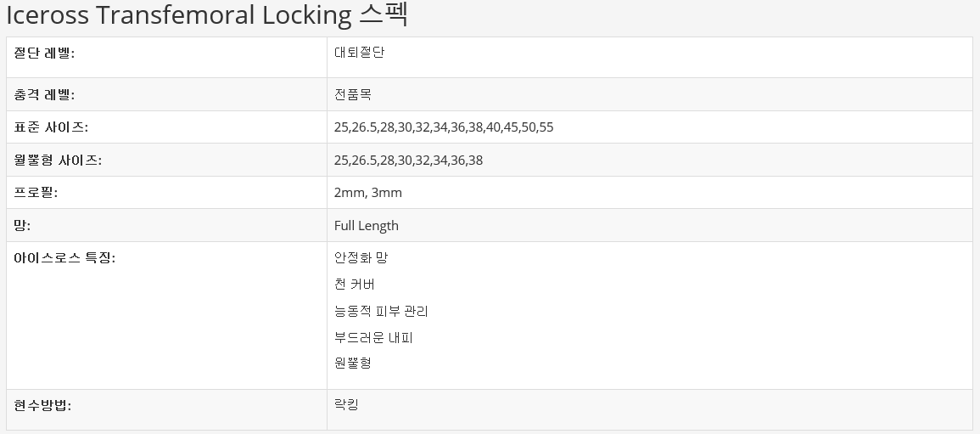Viewport: 980px width, 434px height.
Task: Select the 능동적 피부 관리 feature entry
Action: [x=381, y=312]
